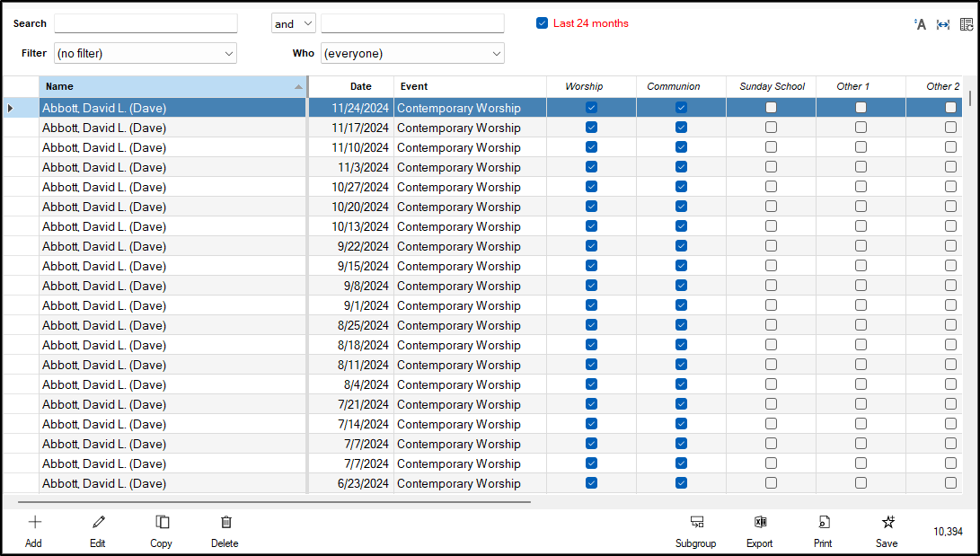Click the font size icon
Screen dimensions: 980x556
[920, 24]
